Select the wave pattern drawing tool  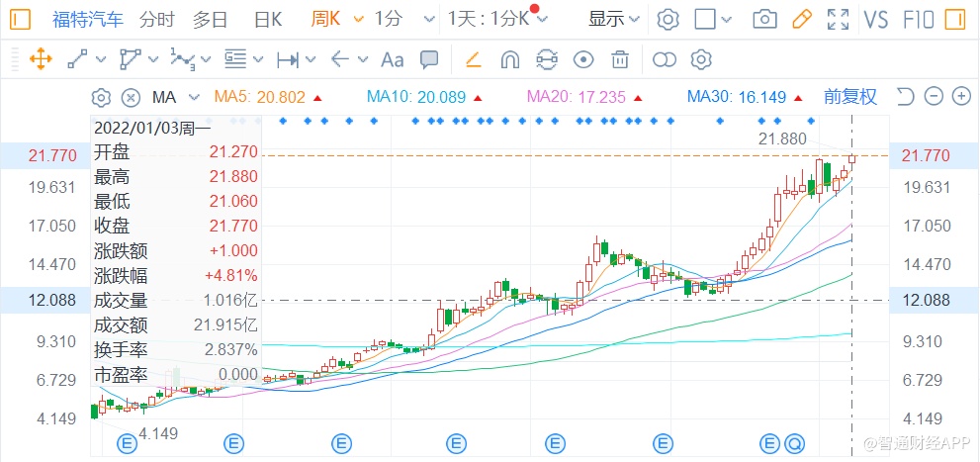[x=183, y=60]
